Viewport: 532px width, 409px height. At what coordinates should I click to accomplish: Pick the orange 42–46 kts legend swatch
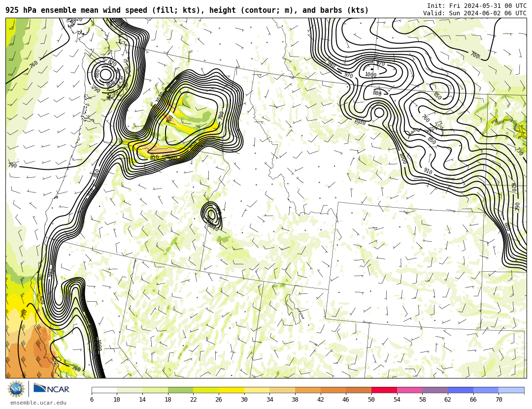(x=333, y=390)
